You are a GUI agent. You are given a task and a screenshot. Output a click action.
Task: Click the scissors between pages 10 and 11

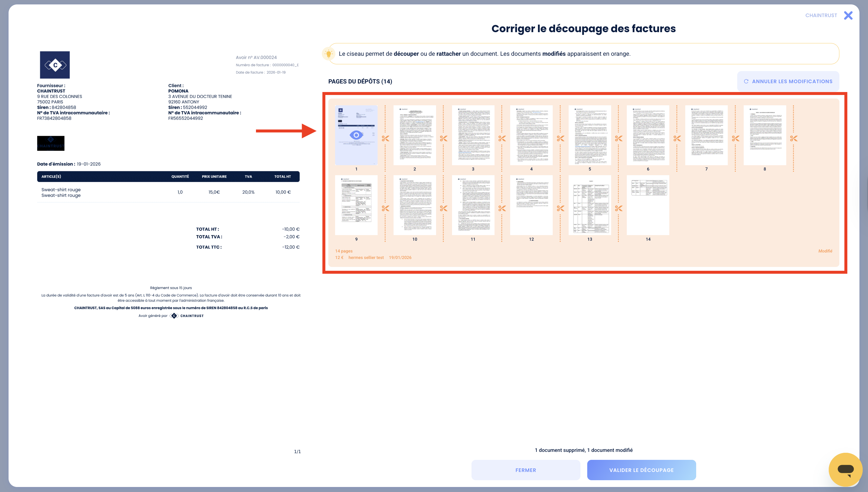click(444, 209)
